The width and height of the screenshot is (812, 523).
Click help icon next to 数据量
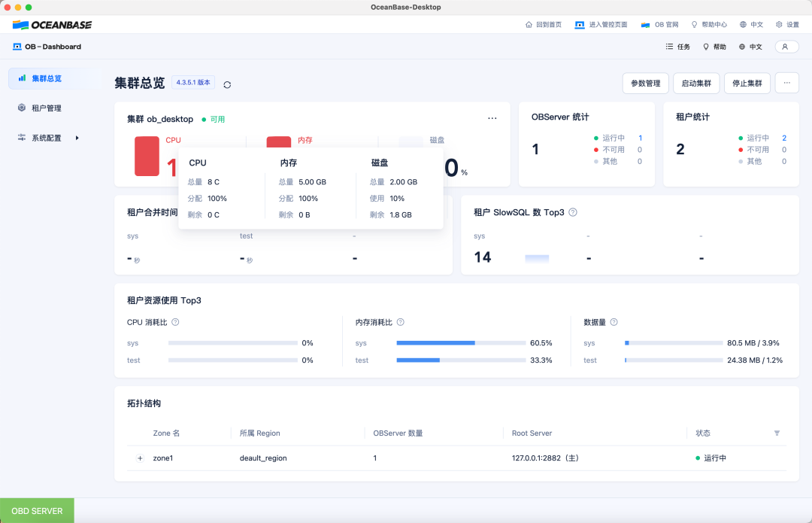614,322
